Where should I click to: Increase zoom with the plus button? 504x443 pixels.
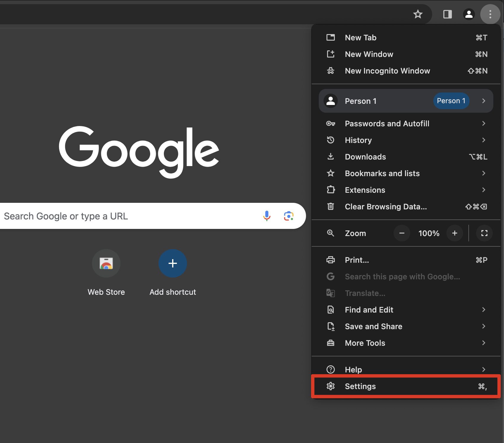pos(454,233)
